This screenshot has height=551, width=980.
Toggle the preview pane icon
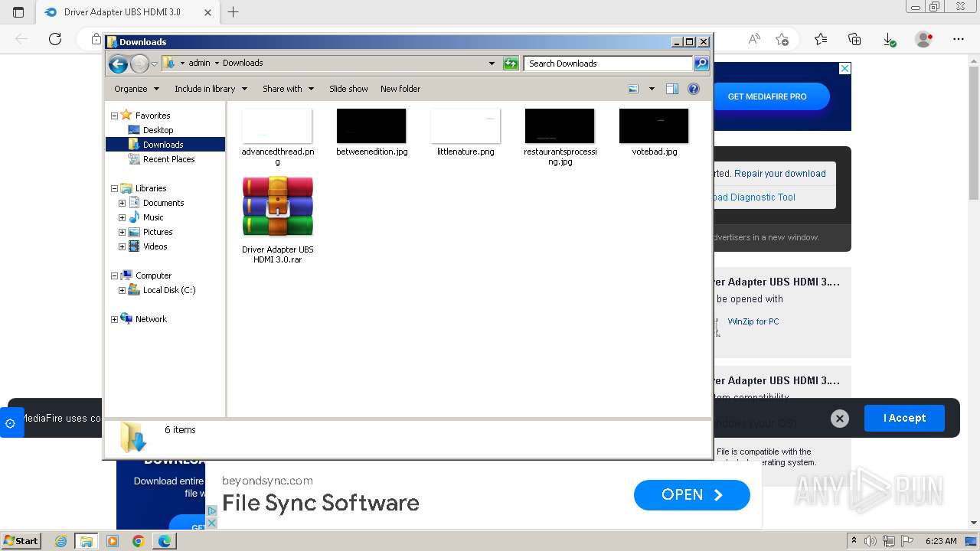[672, 89]
